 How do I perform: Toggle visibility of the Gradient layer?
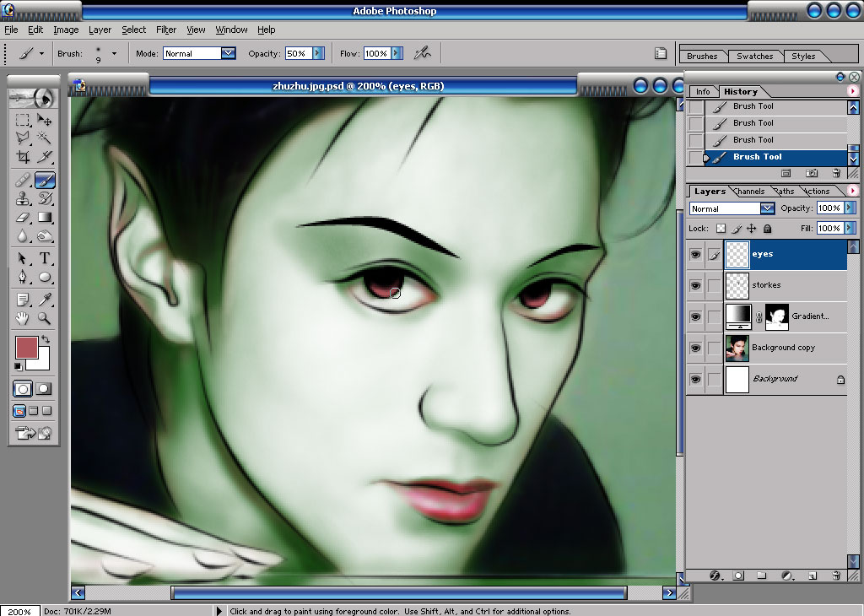coord(695,316)
